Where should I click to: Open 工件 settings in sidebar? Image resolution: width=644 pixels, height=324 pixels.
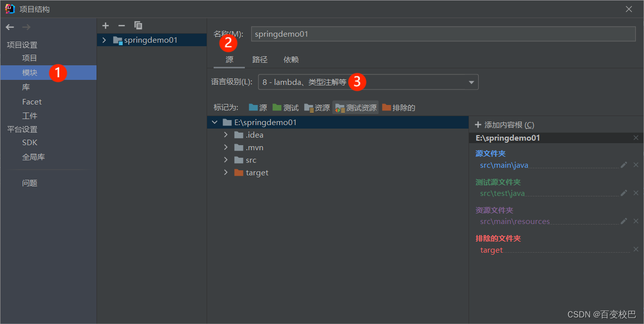click(30, 116)
